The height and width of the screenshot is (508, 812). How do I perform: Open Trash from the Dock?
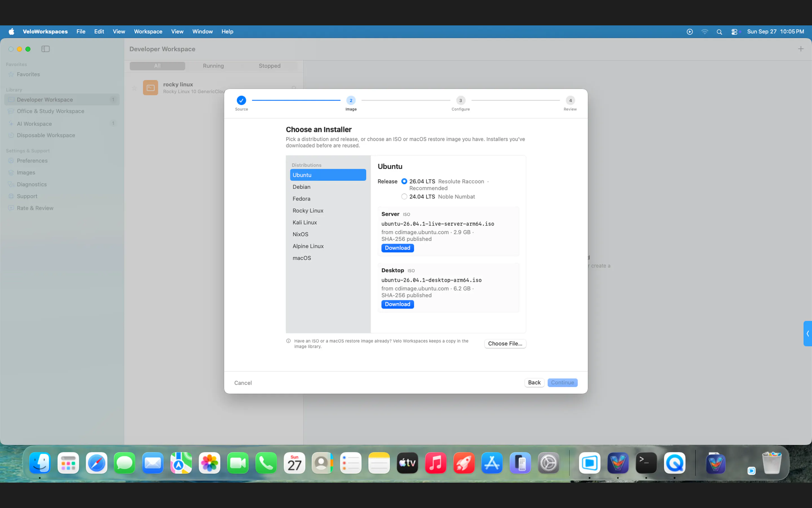click(x=772, y=463)
